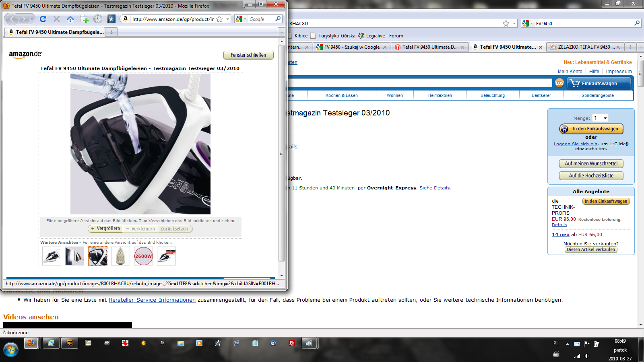Image resolution: width=644 pixels, height=362 pixels.
Task: Bookmark page with star in popup URL bar
Action: click(219, 19)
